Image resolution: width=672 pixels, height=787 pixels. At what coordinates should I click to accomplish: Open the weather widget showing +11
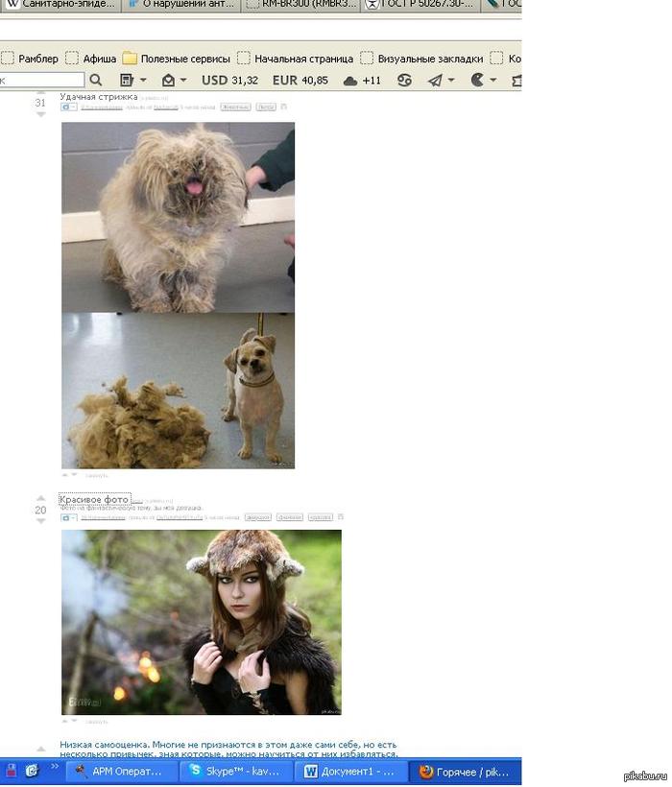362,81
